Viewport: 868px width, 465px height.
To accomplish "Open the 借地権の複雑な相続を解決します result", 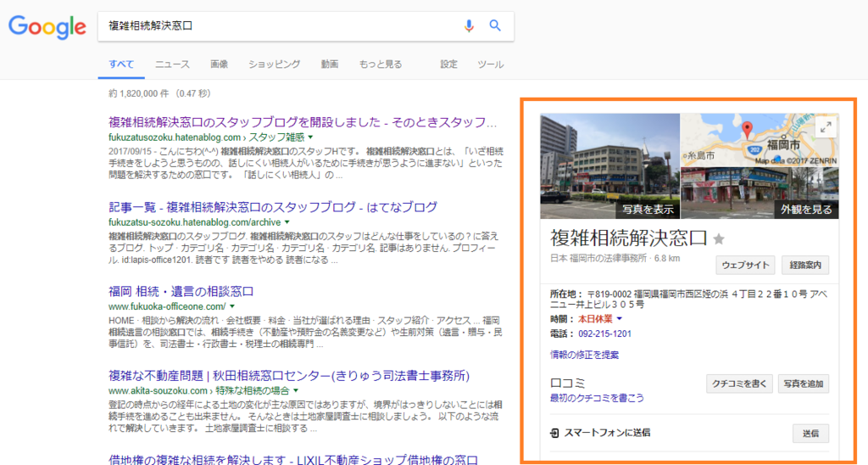I will click(292, 459).
